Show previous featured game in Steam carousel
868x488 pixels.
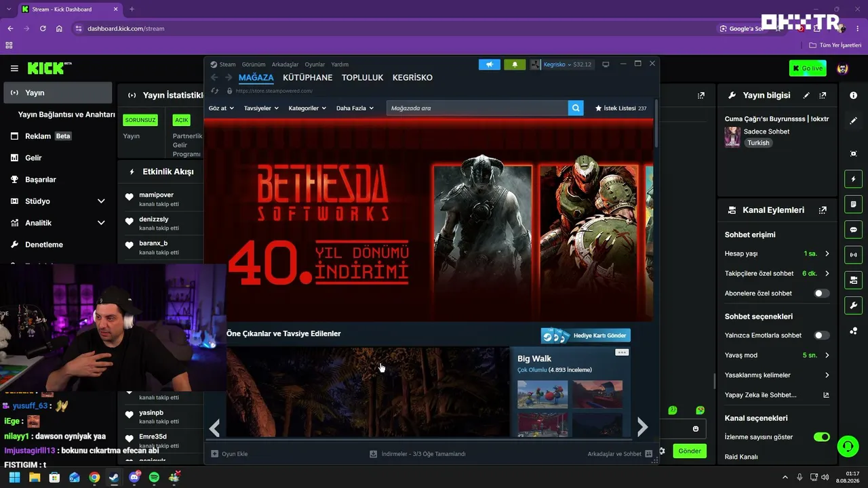pos(214,427)
